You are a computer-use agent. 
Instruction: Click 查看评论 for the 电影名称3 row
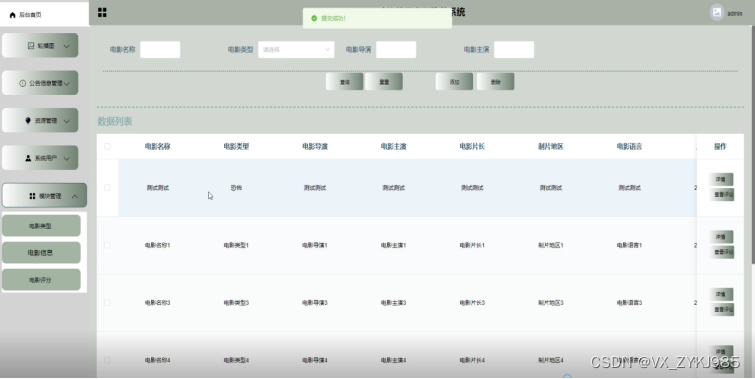[722, 309]
